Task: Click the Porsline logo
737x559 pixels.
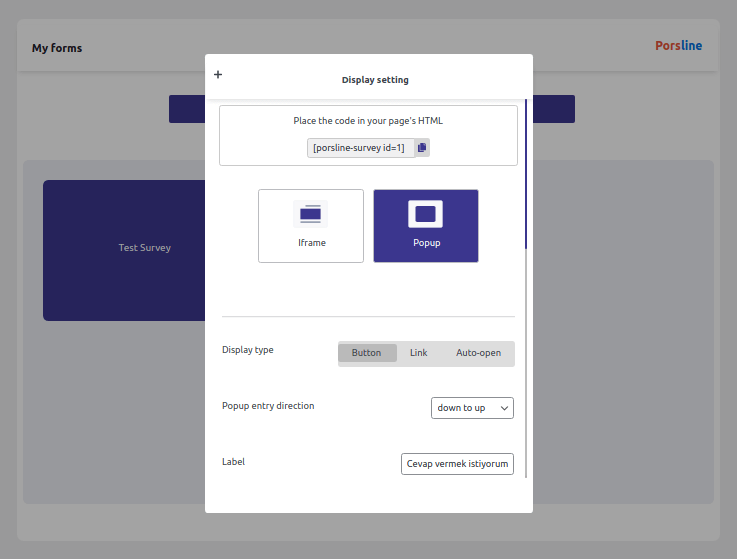Action: click(679, 46)
